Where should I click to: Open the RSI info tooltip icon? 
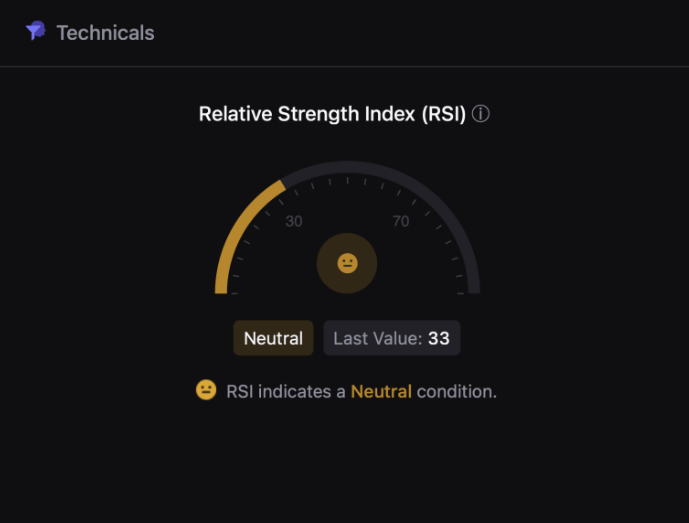click(480, 114)
